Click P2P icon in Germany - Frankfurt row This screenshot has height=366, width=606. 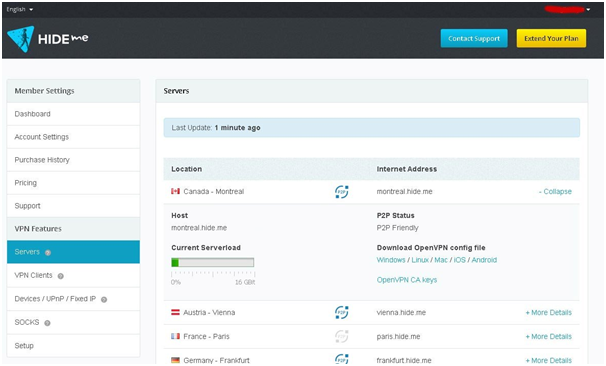coord(342,359)
